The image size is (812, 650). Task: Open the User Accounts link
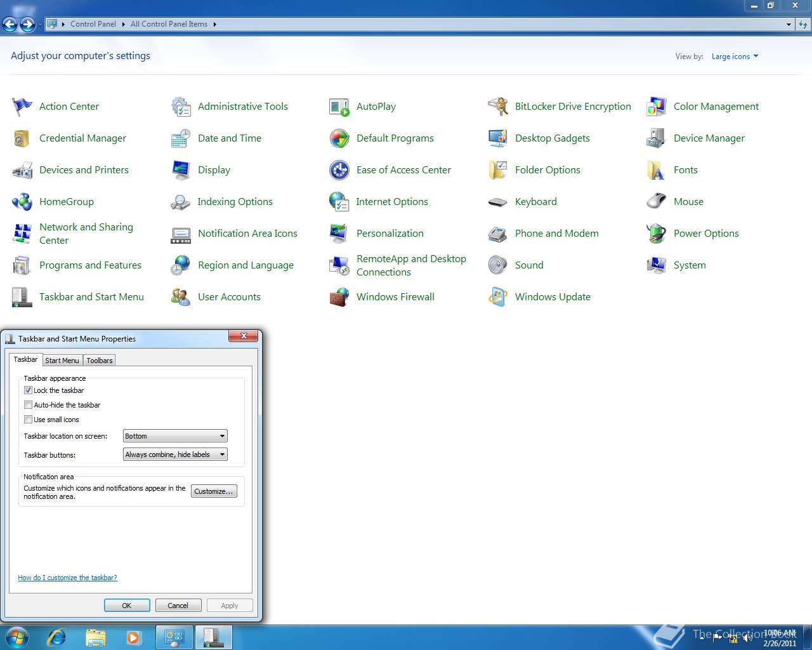pos(229,297)
